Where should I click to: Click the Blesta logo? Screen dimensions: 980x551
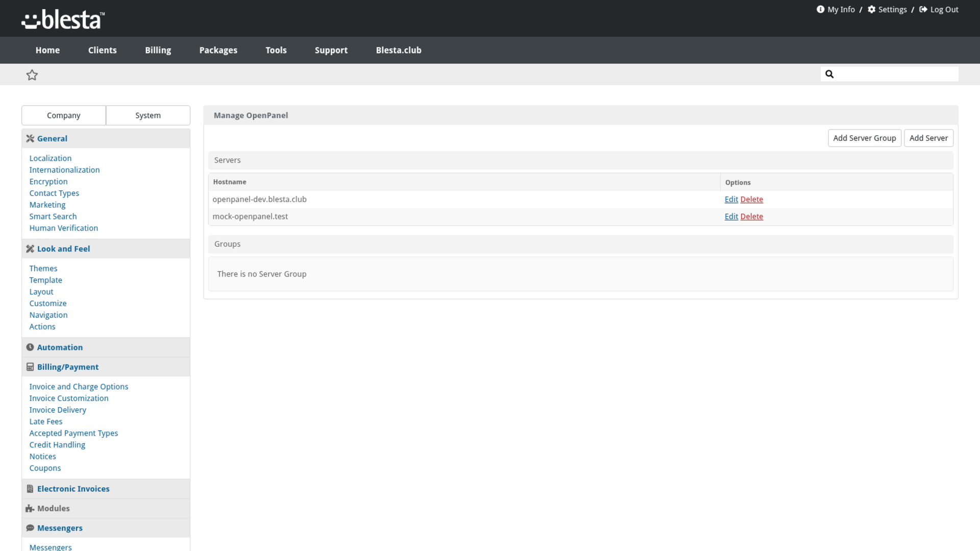[x=63, y=19]
